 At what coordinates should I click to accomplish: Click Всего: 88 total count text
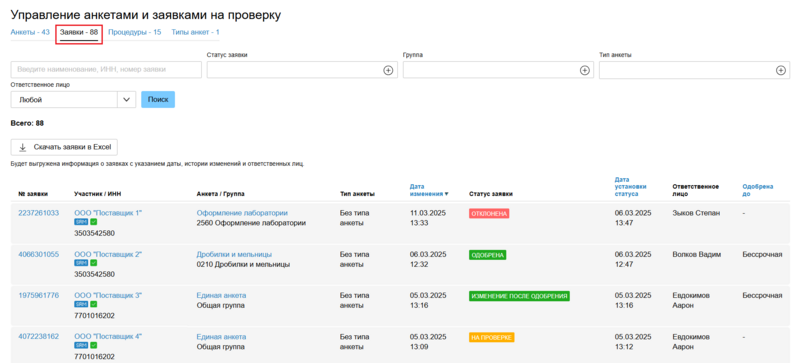[x=27, y=123]
